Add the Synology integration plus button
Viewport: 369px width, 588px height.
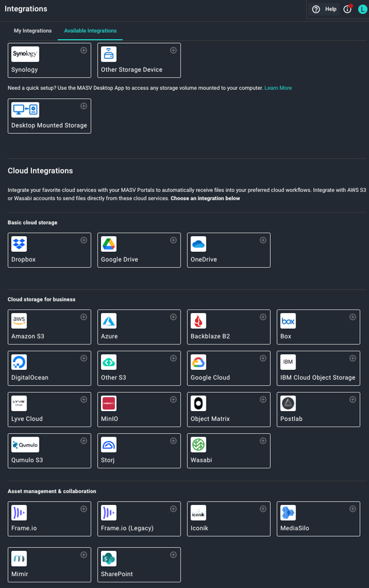(84, 50)
